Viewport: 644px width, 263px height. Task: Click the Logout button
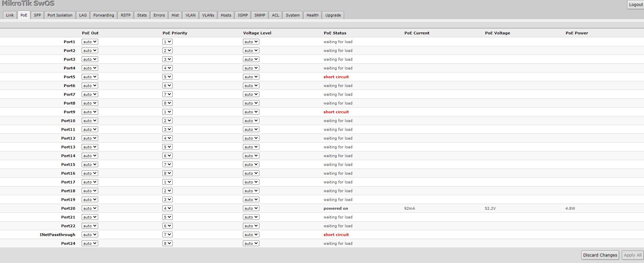tap(636, 4)
